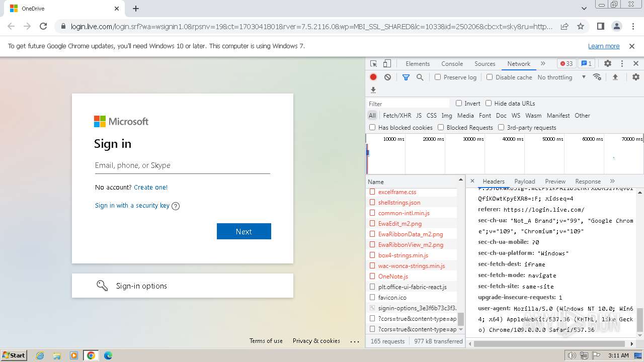Image resolution: width=644 pixels, height=362 pixels.
Task: Clear the network log
Action: click(x=387, y=77)
